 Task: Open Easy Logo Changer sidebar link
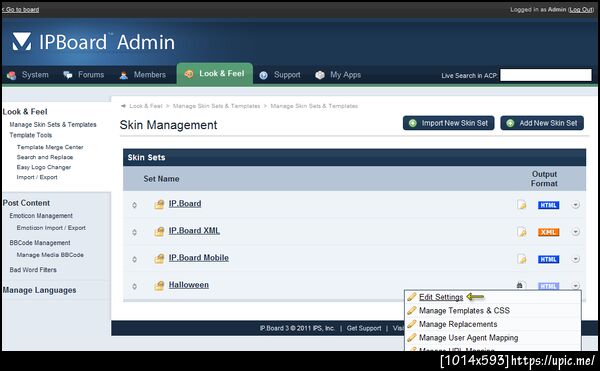click(x=44, y=167)
